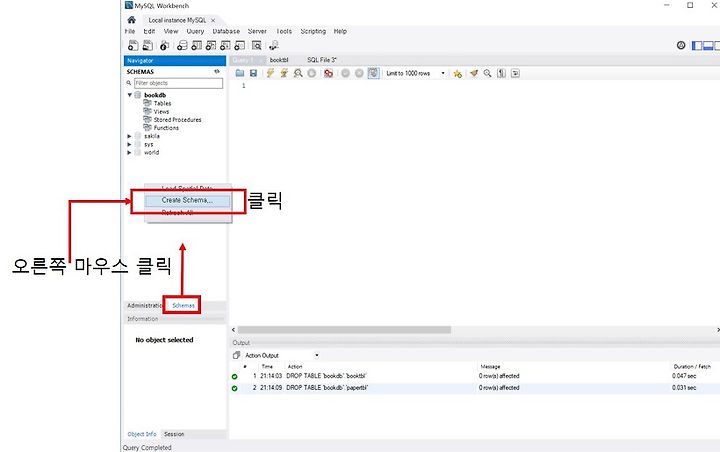Create new stored procedure icon
The image size is (720, 452).
225,45
